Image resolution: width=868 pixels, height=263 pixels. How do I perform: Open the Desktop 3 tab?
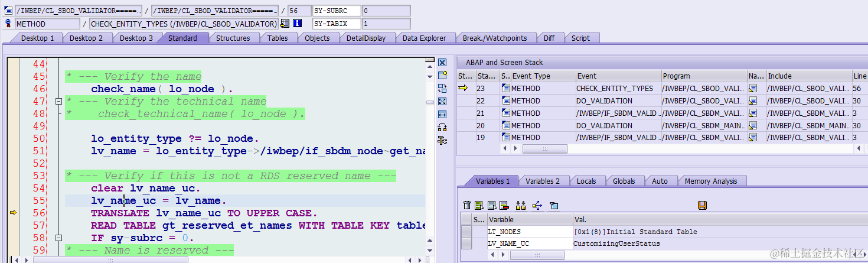[136, 38]
